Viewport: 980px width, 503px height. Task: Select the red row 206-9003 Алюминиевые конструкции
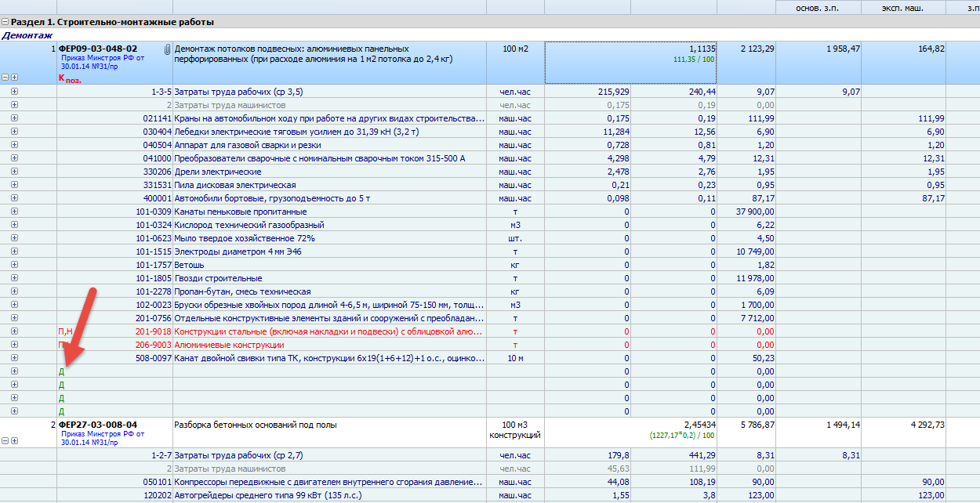229,345
